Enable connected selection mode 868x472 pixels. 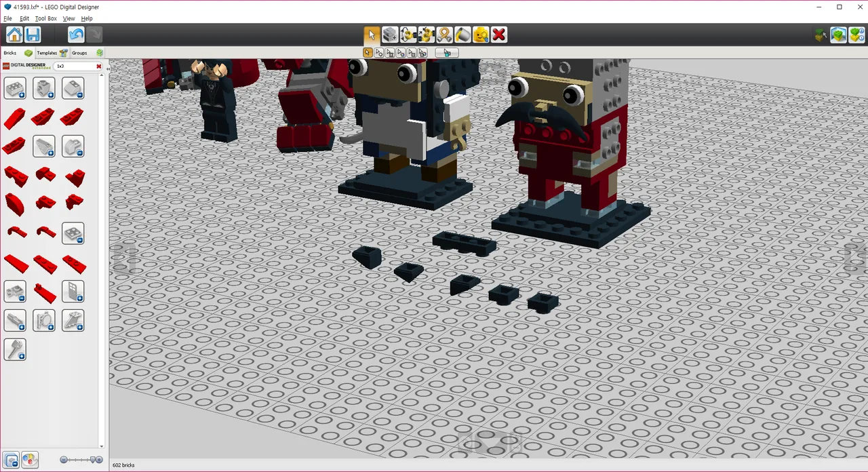tap(389, 52)
